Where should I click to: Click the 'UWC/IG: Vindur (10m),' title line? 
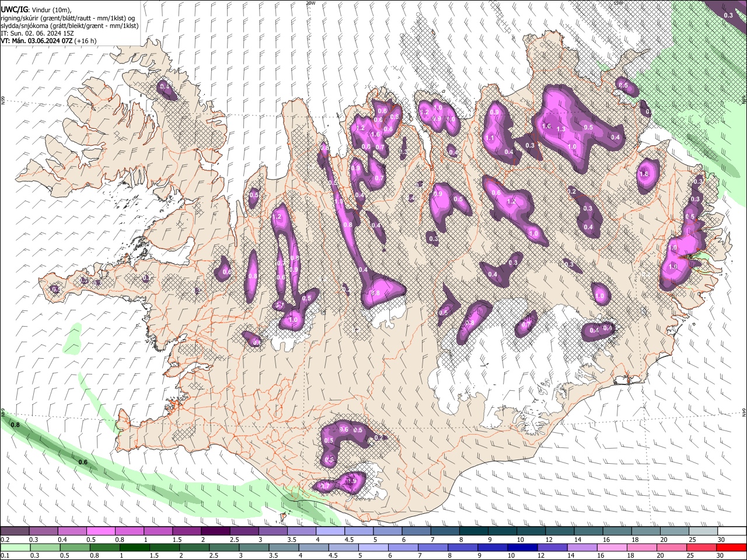[36, 9]
